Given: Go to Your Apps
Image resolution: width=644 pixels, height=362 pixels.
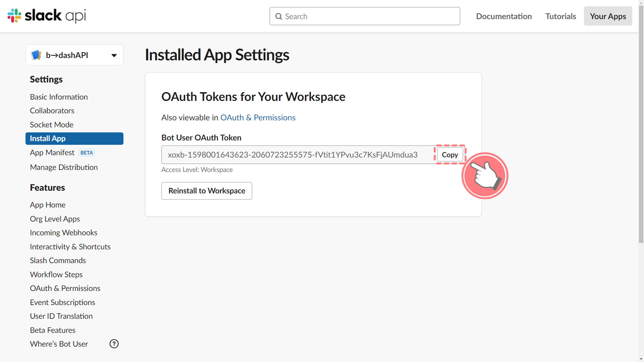Looking at the screenshot, I should 608,16.
